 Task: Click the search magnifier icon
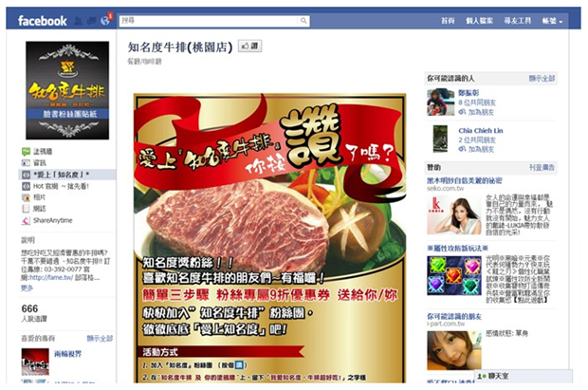tap(303, 21)
